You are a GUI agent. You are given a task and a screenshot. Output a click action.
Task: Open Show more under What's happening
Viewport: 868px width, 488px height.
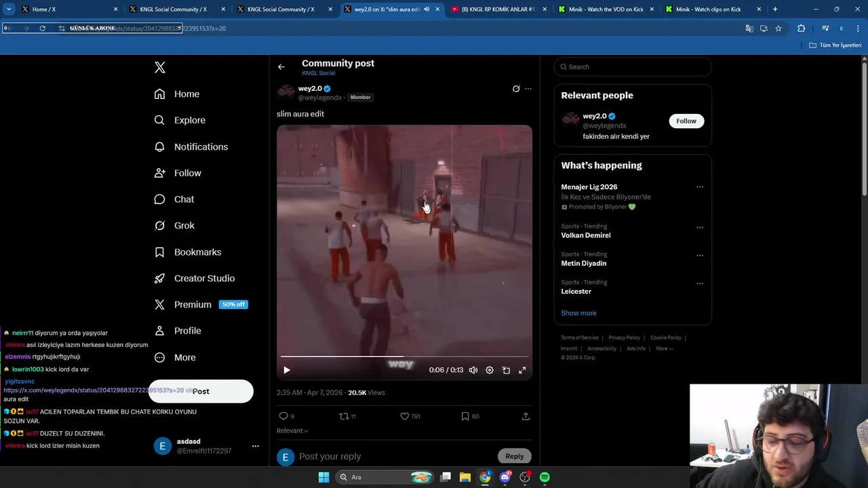(578, 313)
